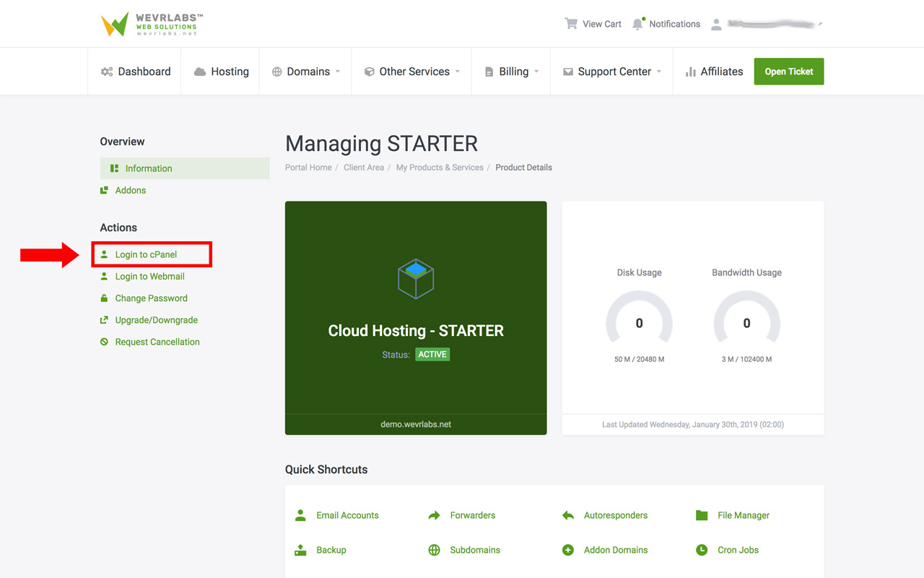
Task: Click the Login to cPanel person icon
Action: [104, 254]
